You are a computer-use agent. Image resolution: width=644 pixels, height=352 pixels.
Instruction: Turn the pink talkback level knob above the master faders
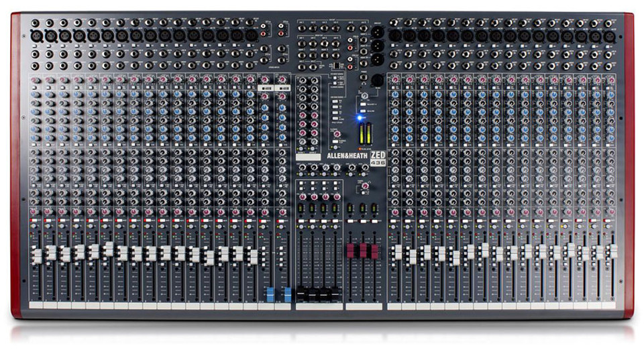(x=364, y=186)
